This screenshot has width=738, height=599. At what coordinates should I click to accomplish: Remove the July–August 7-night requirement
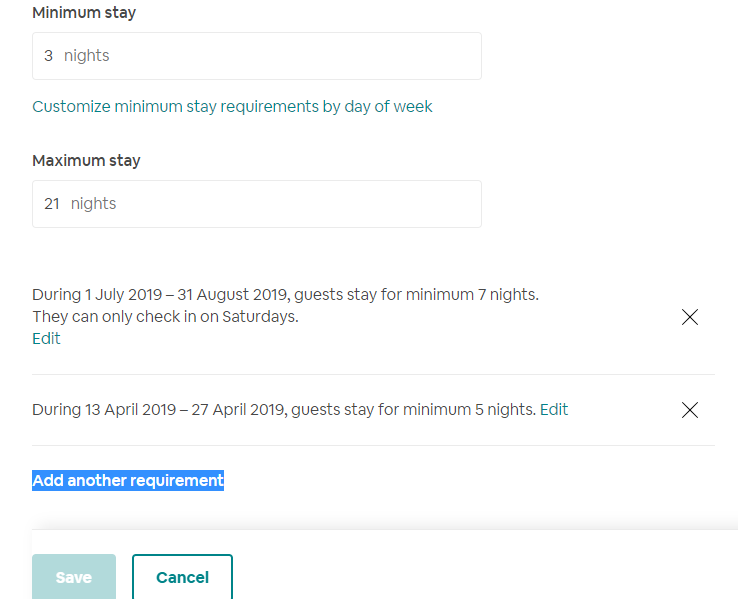[689, 317]
